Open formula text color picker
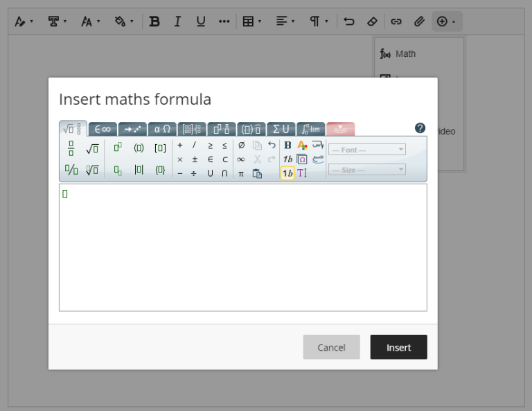The width and height of the screenshot is (532, 411). 302,146
